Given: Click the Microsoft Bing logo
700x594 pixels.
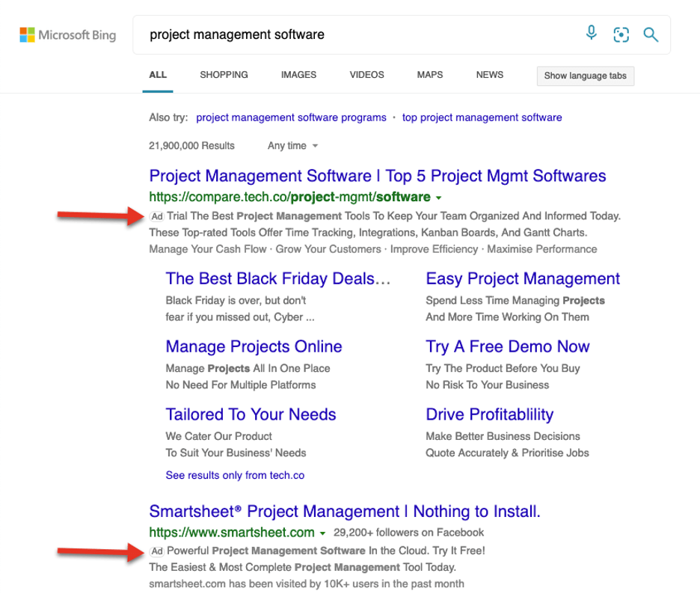Looking at the screenshot, I should click(68, 35).
